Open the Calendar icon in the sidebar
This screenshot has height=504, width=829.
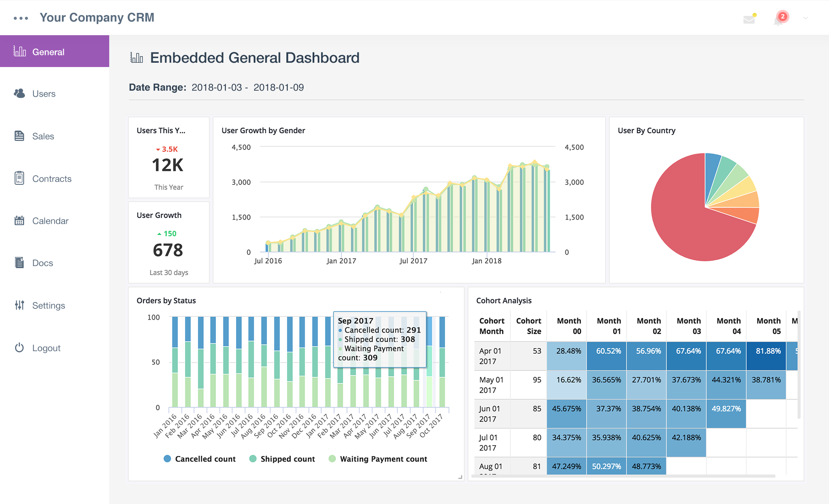(x=19, y=220)
